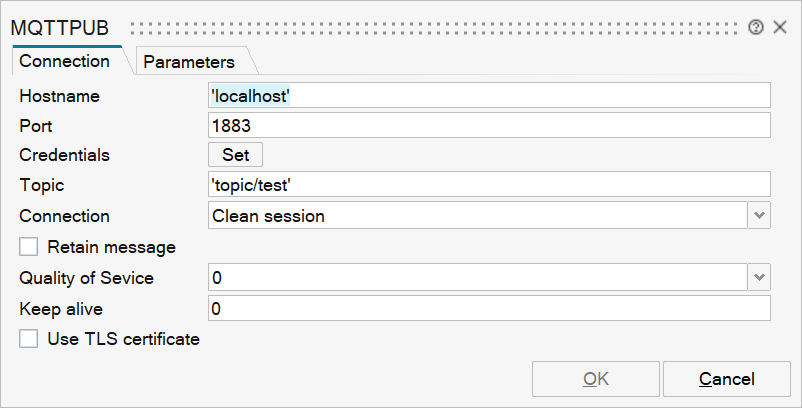The image size is (802, 408).
Task: Open Quality of Service dropdown arrow
Action: (x=759, y=277)
